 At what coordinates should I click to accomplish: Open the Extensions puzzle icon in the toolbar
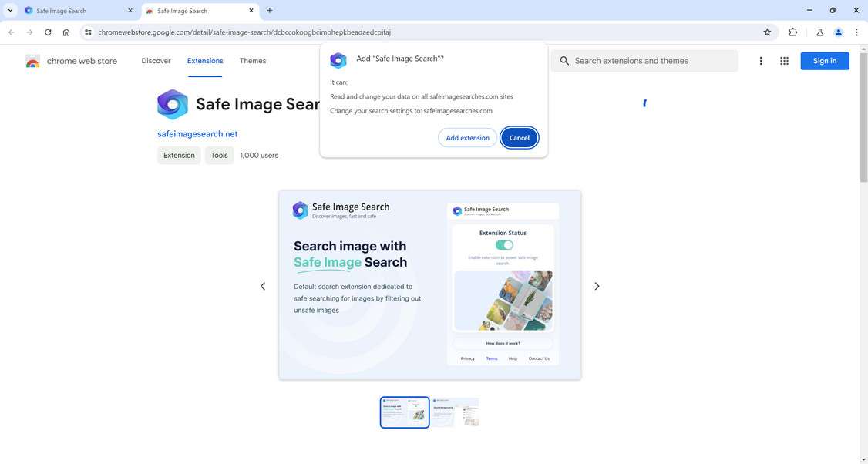[792, 32]
